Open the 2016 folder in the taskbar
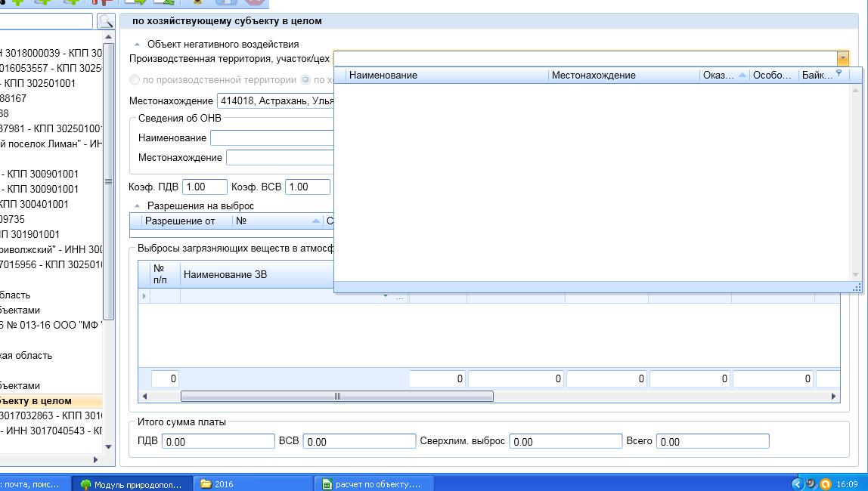The image size is (868, 491). tap(255, 484)
